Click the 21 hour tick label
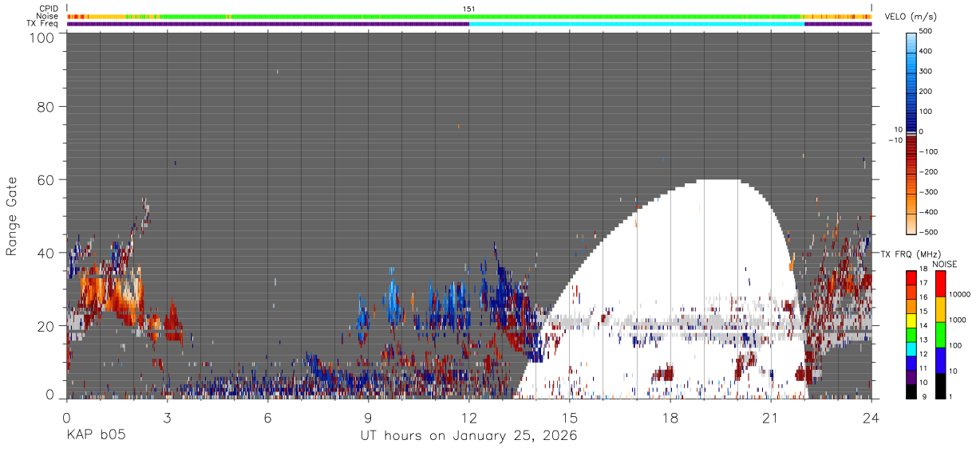 click(771, 417)
